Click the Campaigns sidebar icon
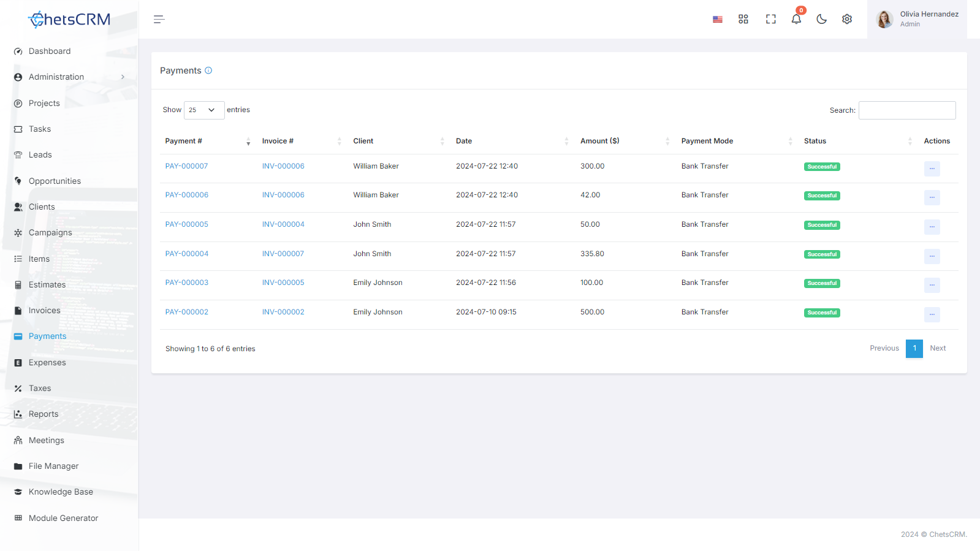980x551 pixels. click(18, 233)
